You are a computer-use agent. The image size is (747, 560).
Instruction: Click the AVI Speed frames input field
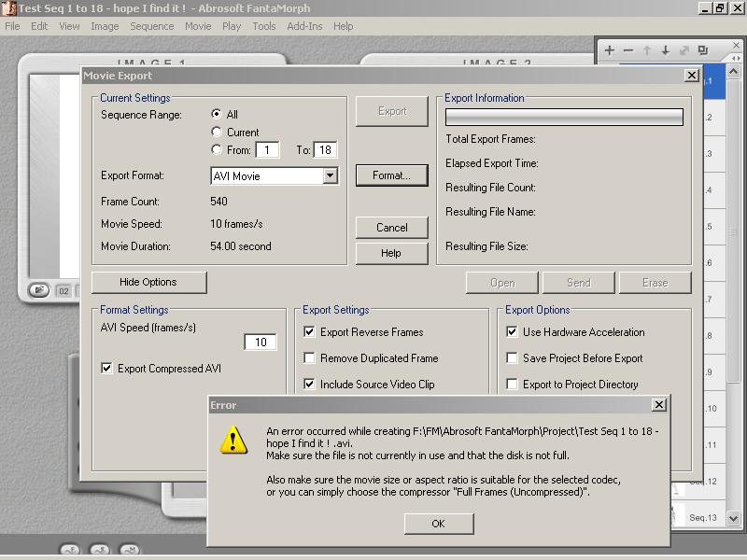pyautogui.click(x=260, y=343)
